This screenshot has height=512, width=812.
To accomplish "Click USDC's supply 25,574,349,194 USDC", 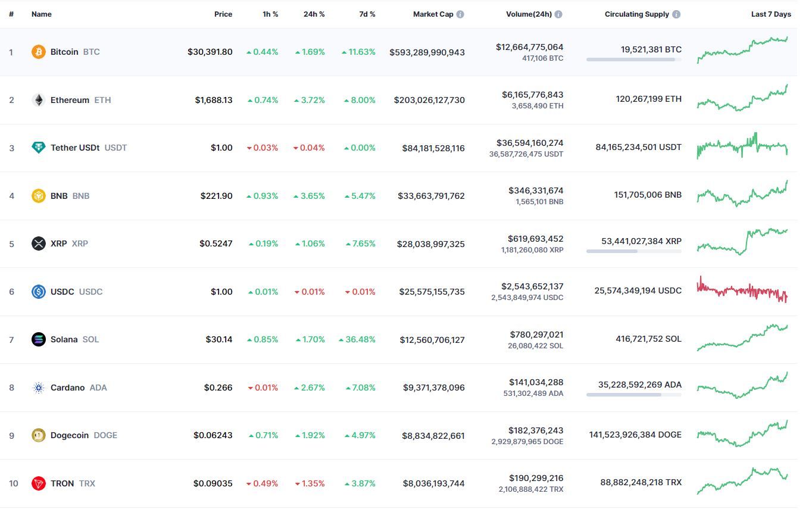I will click(638, 291).
